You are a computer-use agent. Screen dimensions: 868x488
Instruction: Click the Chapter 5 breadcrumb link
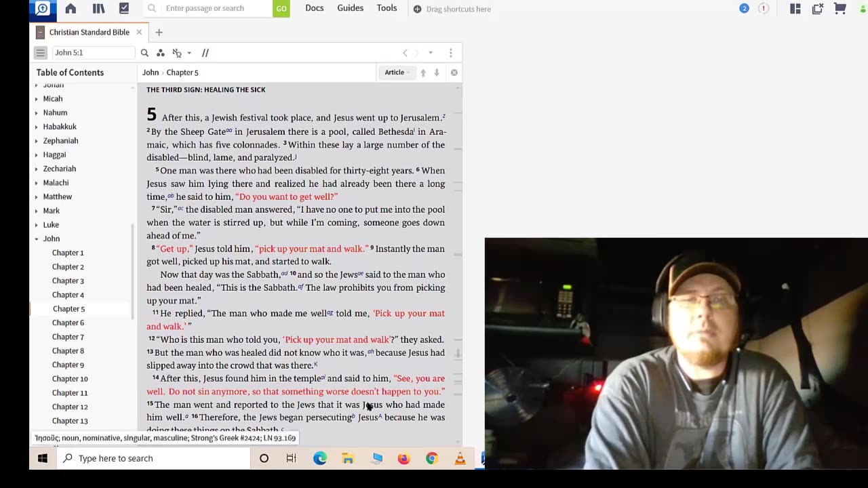(182, 73)
